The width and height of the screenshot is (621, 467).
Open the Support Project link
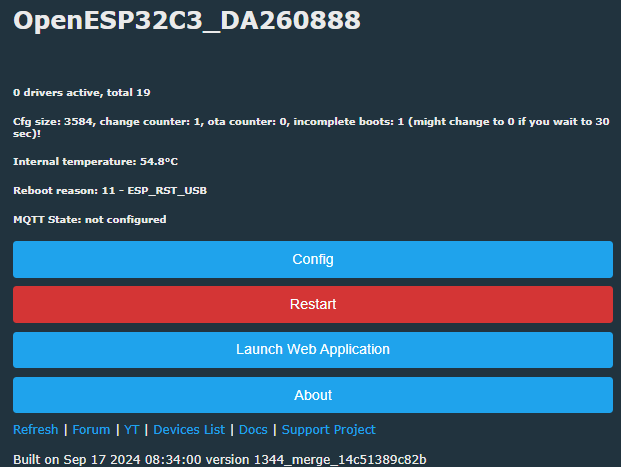pos(328,429)
